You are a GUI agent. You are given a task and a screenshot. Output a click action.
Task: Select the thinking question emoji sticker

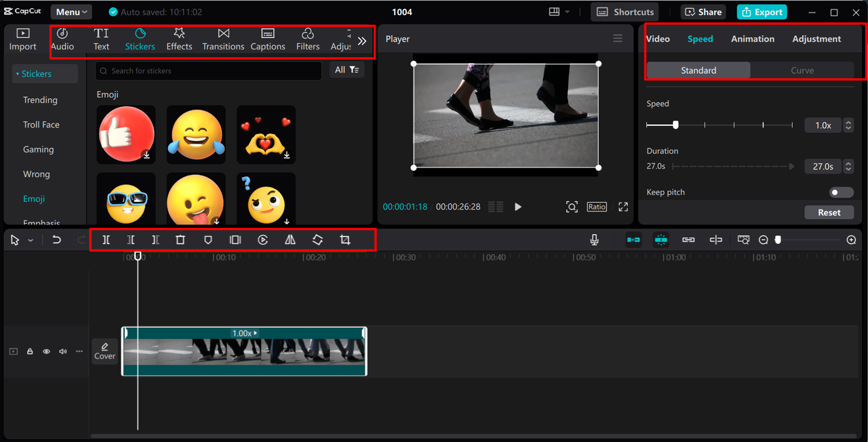tap(266, 199)
